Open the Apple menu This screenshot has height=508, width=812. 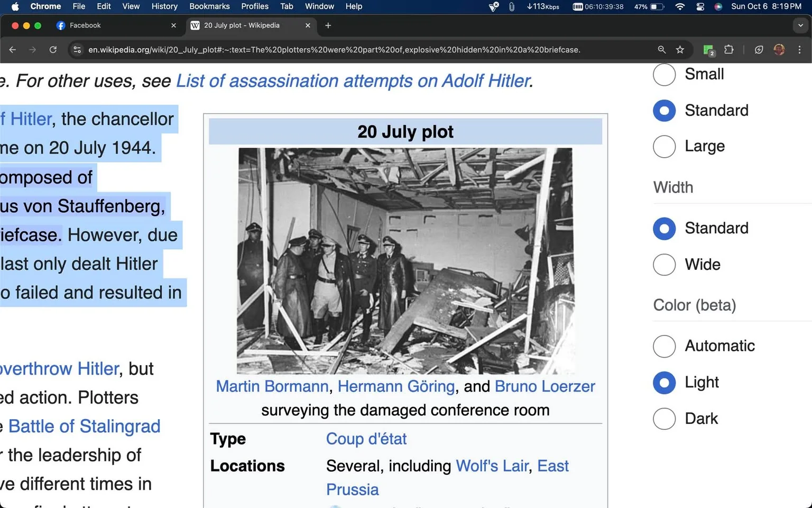tap(15, 6)
